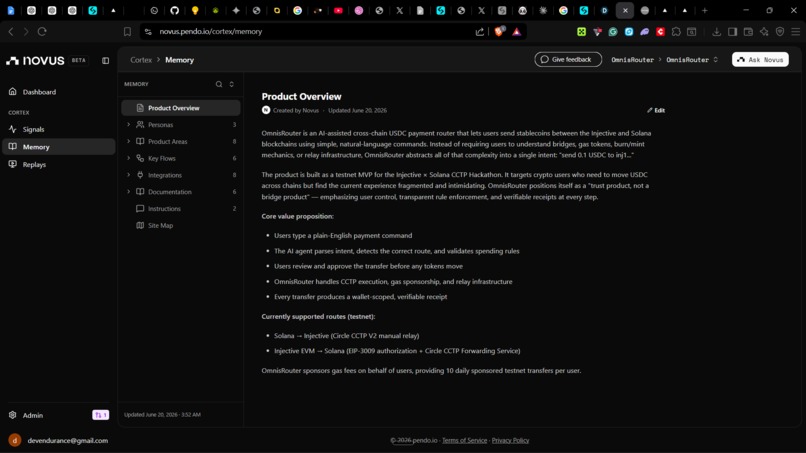
Task: Expand the Key Flows group
Action: [x=129, y=158]
